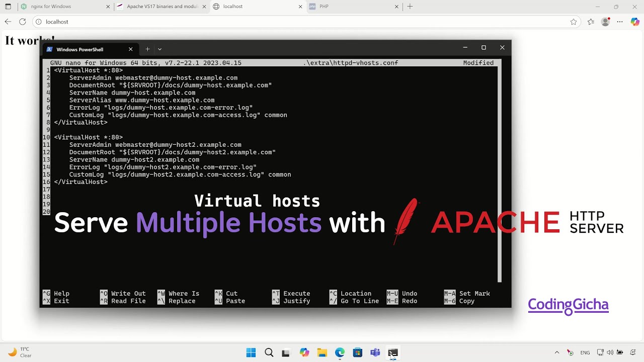644x362 pixels.
Task: Reload the localhost page
Action: 22,22
